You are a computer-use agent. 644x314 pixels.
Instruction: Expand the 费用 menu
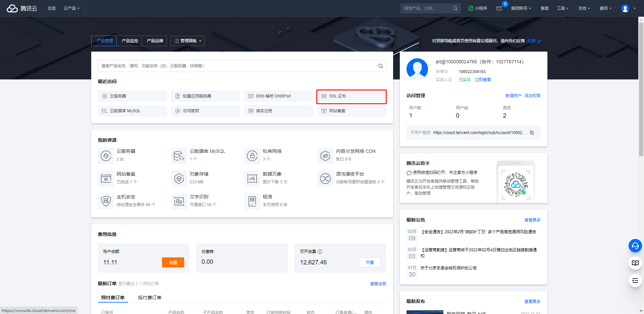[x=605, y=8]
